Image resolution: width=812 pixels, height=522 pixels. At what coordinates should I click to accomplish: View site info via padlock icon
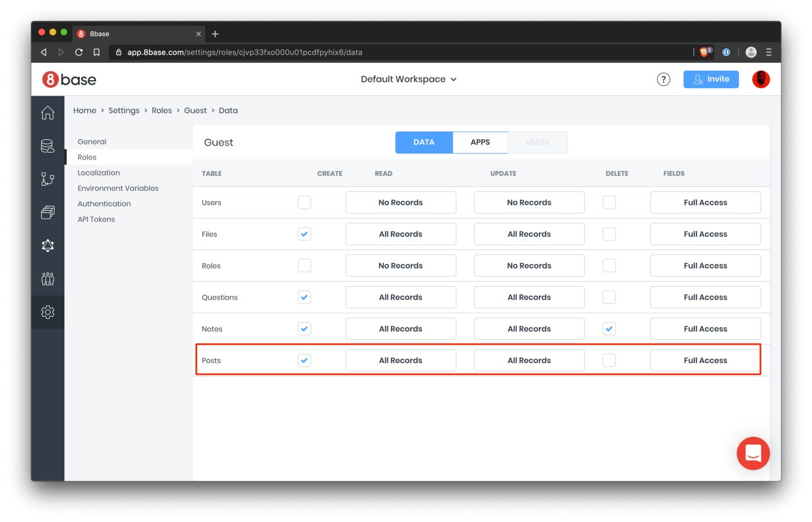click(119, 52)
